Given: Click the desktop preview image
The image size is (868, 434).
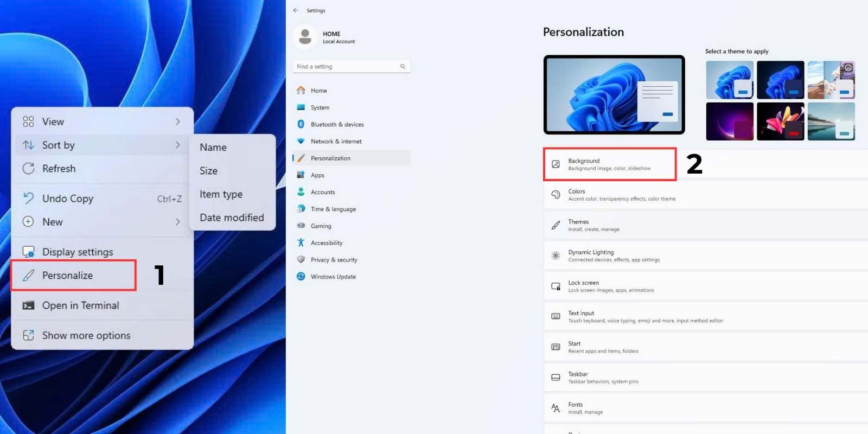Looking at the screenshot, I should point(614,94).
